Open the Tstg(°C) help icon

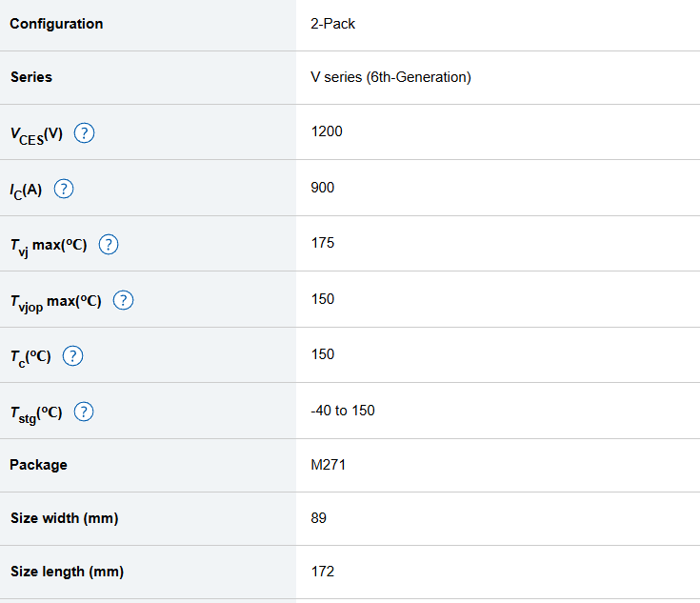click(x=84, y=412)
